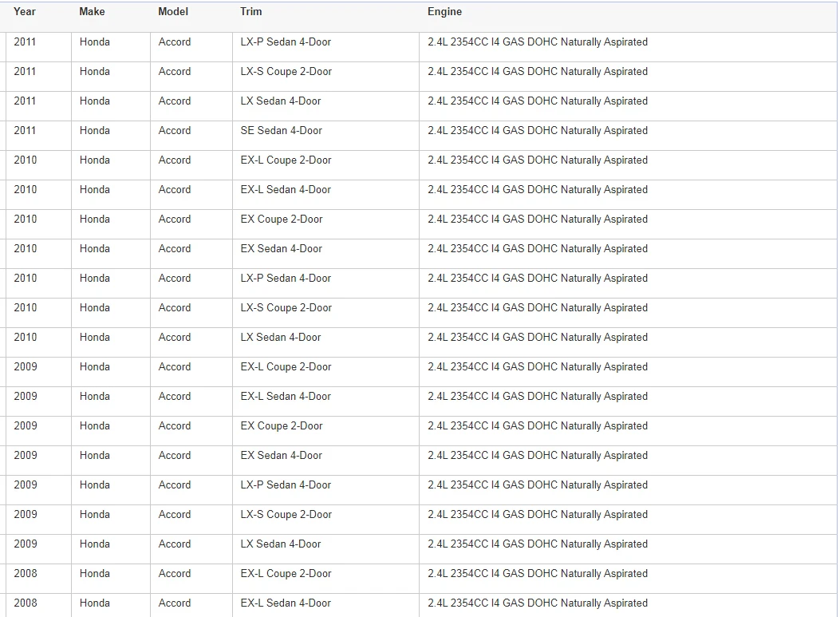Click Honda in the 2010 EX-L Sedan row
Screen dimensions: 840x617
95,189
